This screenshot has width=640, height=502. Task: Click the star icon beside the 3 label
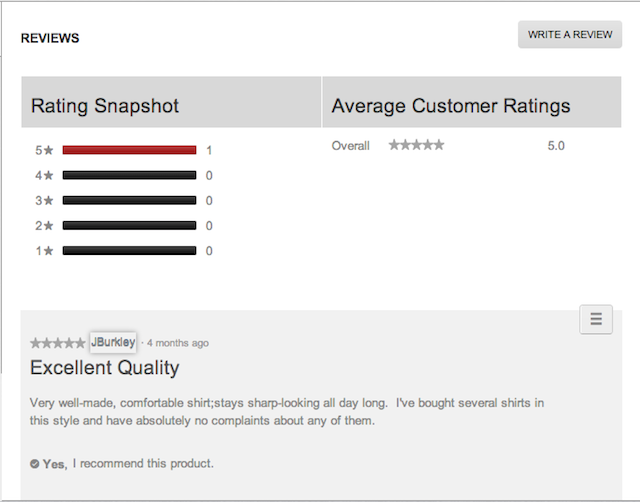[x=48, y=201]
